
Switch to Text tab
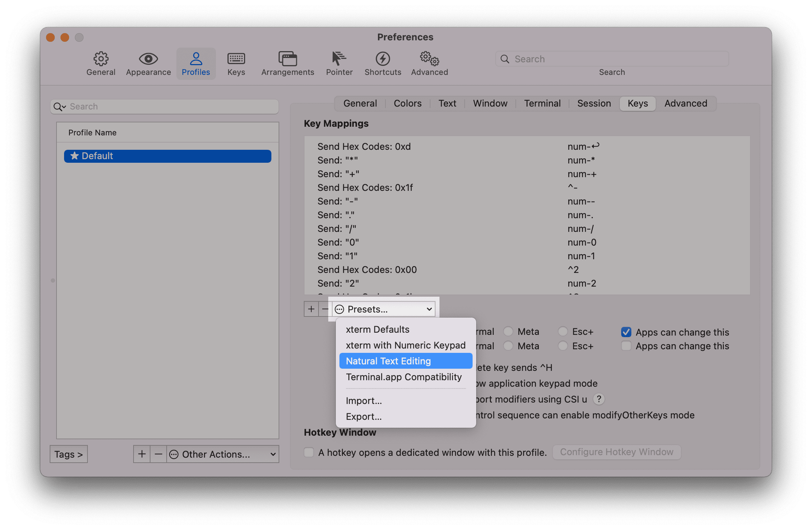[x=447, y=103]
